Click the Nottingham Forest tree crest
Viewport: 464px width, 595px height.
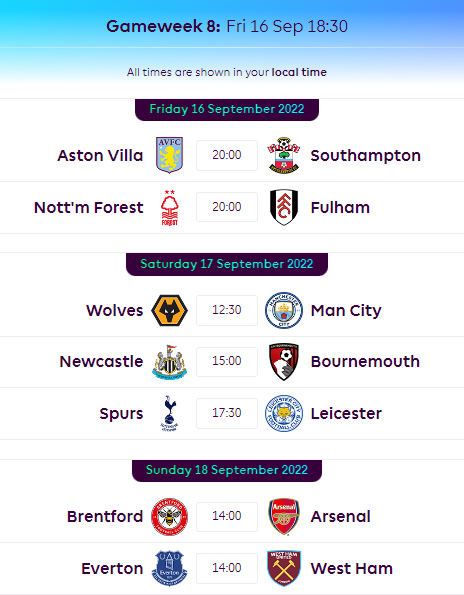(170, 208)
